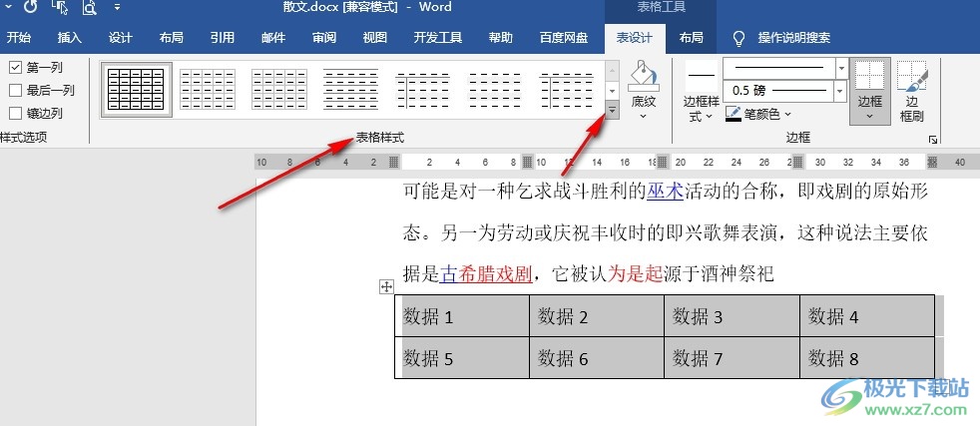Choose the second light grid table style
Image resolution: width=980 pixels, height=426 pixels.
point(208,90)
